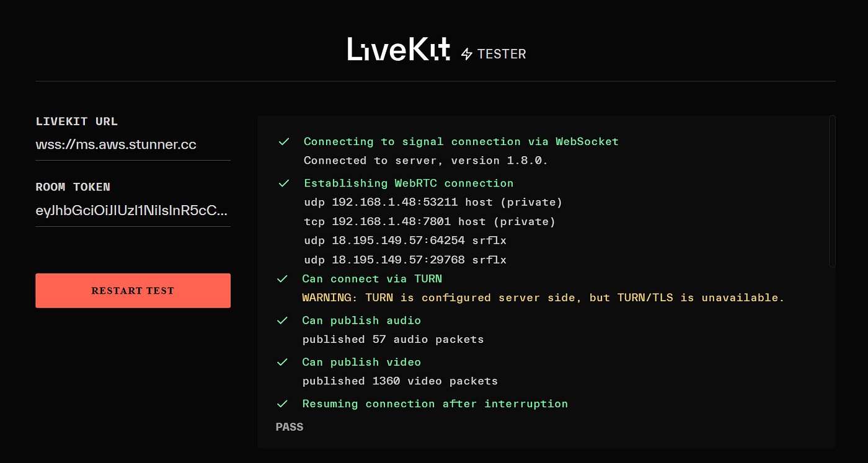Click 'published 1360 video packets' line
The image size is (868, 463).
pos(400,381)
